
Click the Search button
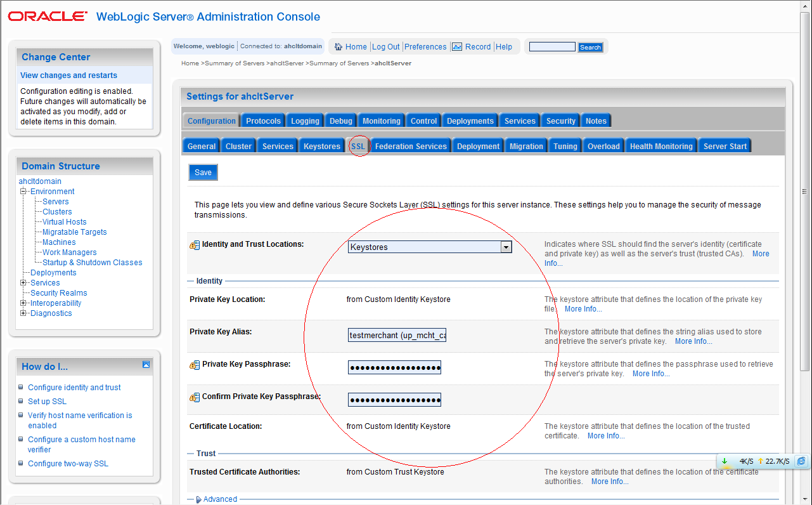click(x=590, y=48)
